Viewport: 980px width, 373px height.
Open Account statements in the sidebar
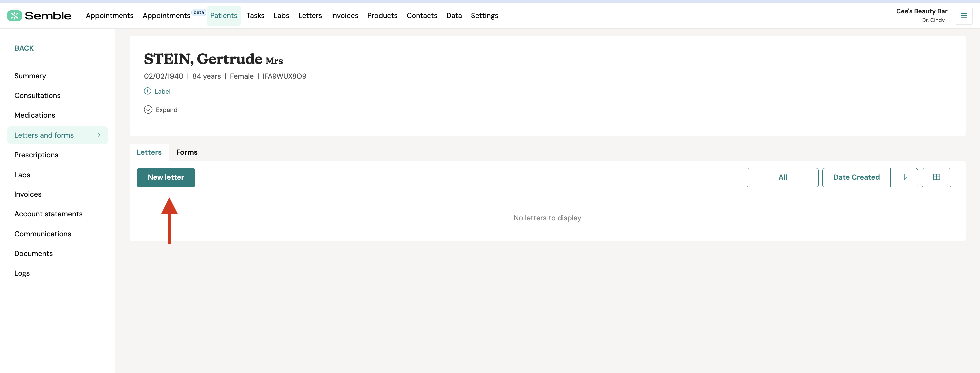(x=48, y=214)
